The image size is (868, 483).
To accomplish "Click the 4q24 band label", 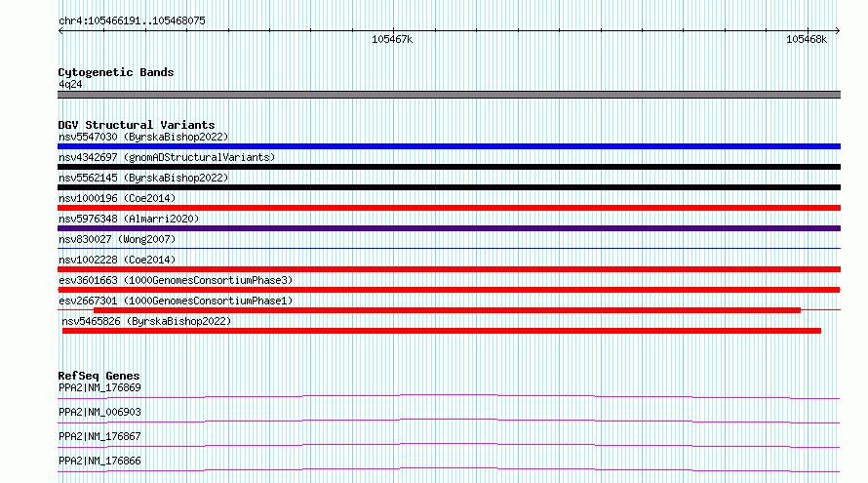I will 70,84.
